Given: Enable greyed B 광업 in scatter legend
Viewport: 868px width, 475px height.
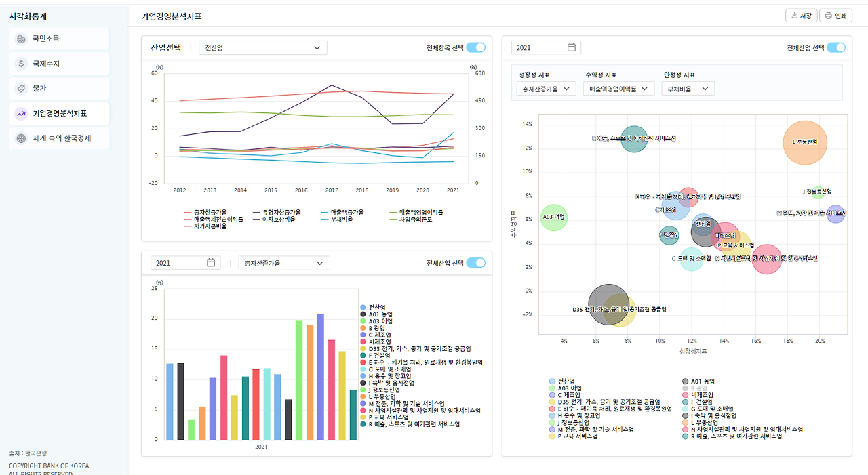Looking at the screenshot, I should 696,388.
